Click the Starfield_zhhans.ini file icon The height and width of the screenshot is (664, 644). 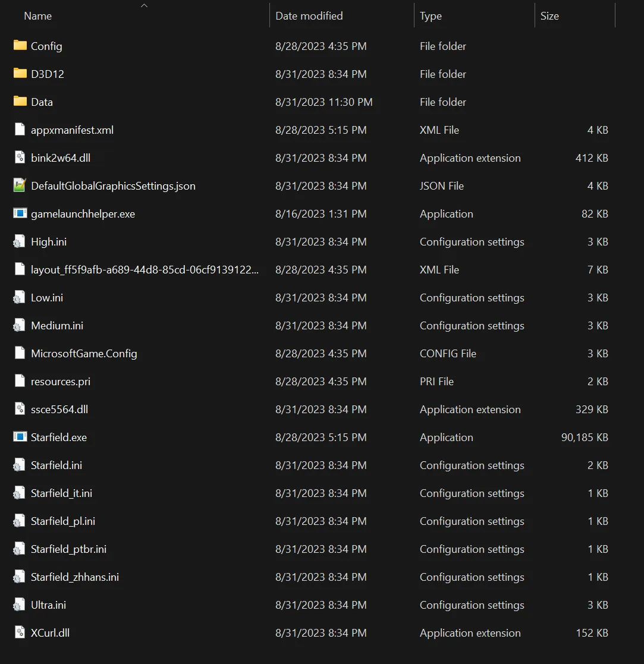tap(19, 577)
